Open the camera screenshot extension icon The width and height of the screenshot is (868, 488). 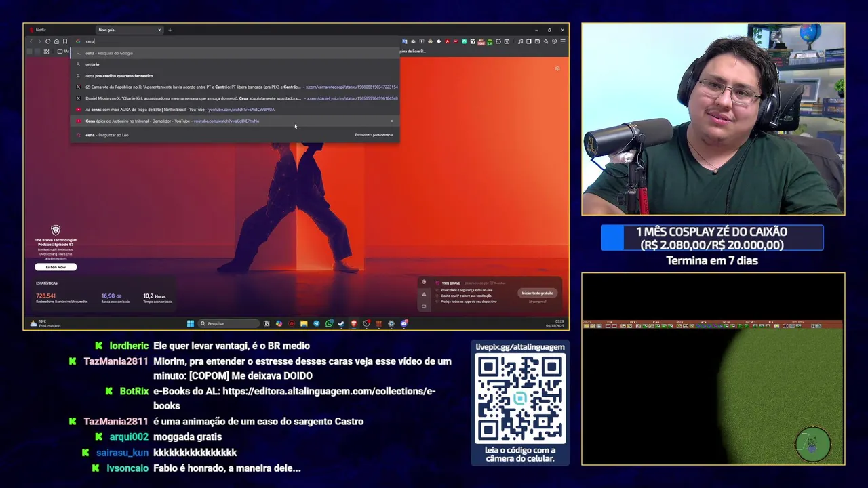tap(413, 41)
